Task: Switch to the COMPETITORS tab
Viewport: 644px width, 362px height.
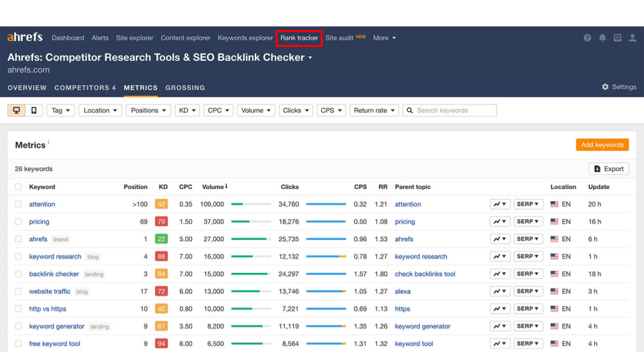Action: (x=85, y=88)
